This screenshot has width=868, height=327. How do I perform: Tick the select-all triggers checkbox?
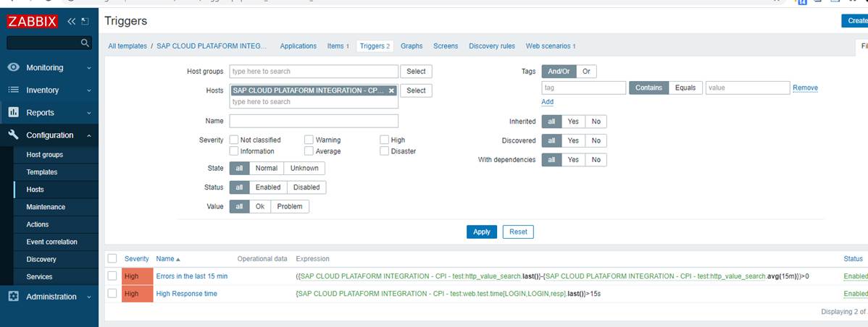(112, 258)
